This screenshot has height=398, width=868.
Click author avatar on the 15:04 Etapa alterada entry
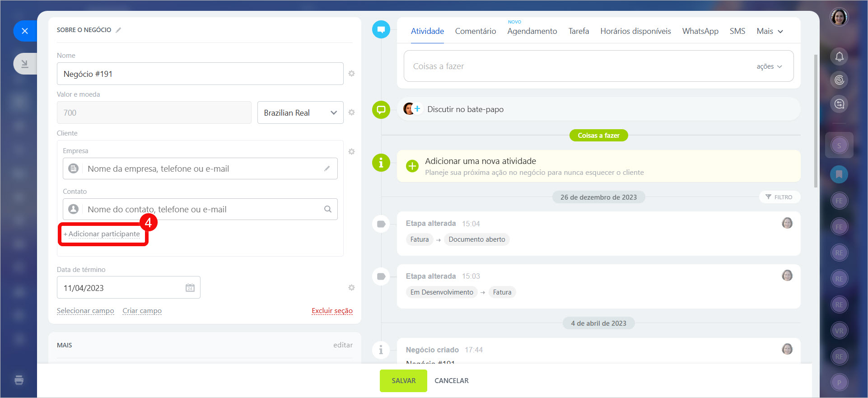(787, 223)
